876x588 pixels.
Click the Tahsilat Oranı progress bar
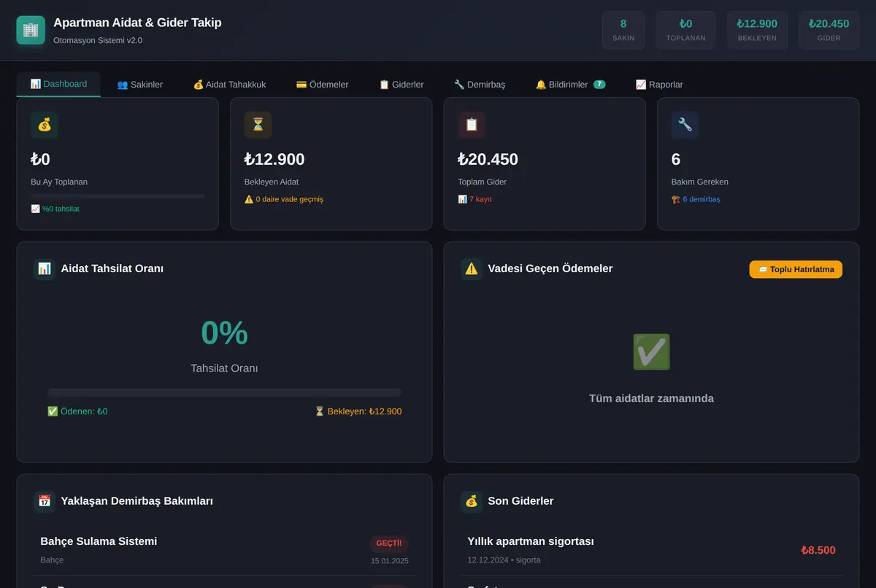pyautogui.click(x=224, y=392)
